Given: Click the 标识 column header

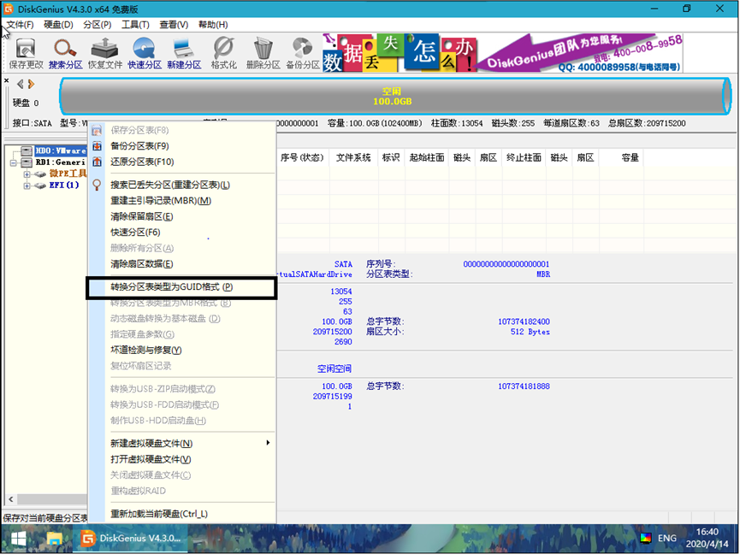Looking at the screenshot, I should coord(391,157).
